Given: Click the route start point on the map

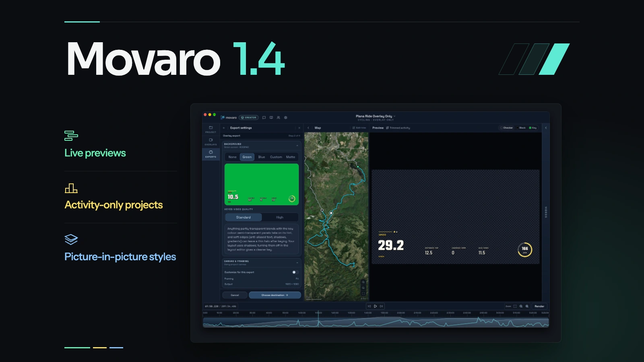Looking at the screenshot, I should [357, 166].
